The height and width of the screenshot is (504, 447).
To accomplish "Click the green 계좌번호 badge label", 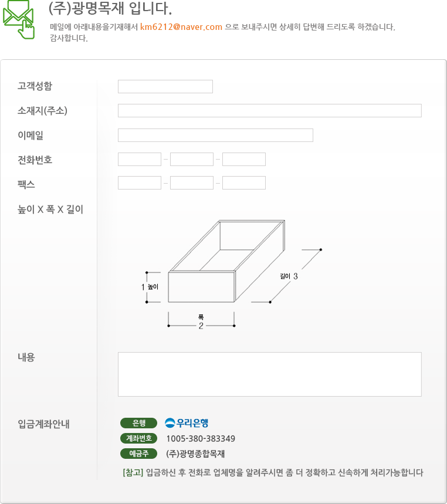I will pos(139,438).
